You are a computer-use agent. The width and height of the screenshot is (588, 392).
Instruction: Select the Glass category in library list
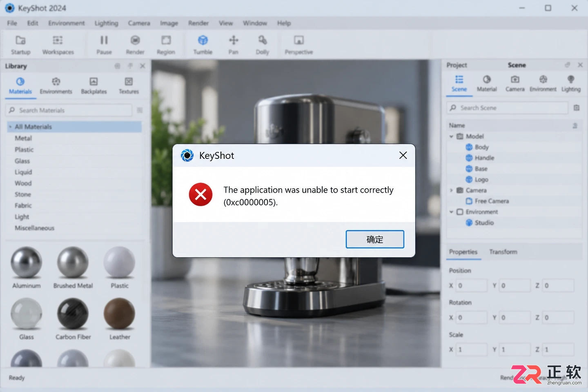(x=22, y=161)
